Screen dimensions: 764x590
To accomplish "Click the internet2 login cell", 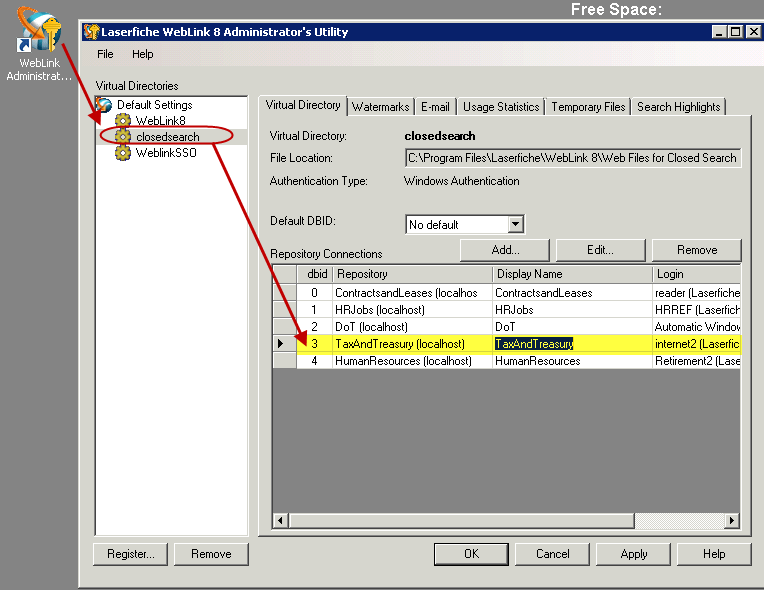I will (697, 344).
